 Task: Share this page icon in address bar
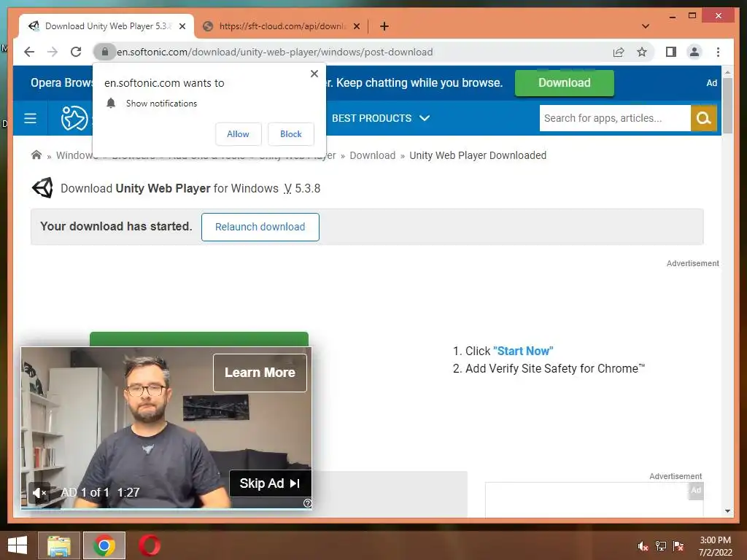(619, 52)
